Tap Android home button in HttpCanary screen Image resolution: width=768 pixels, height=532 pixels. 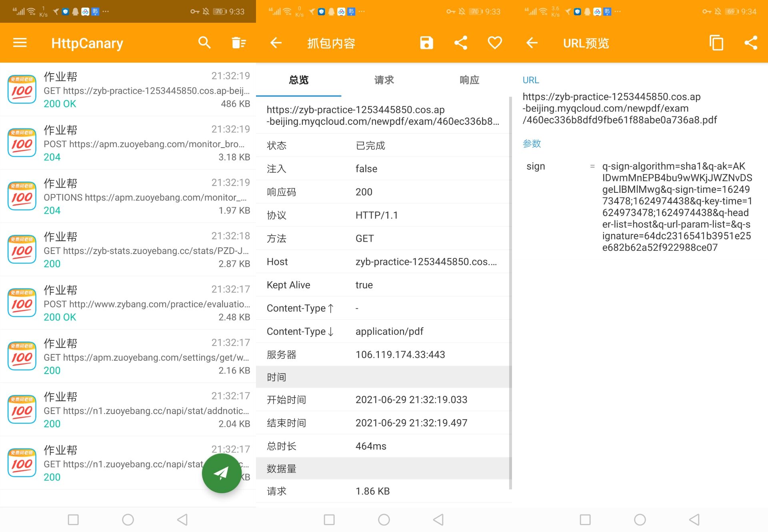click(128, 520)
